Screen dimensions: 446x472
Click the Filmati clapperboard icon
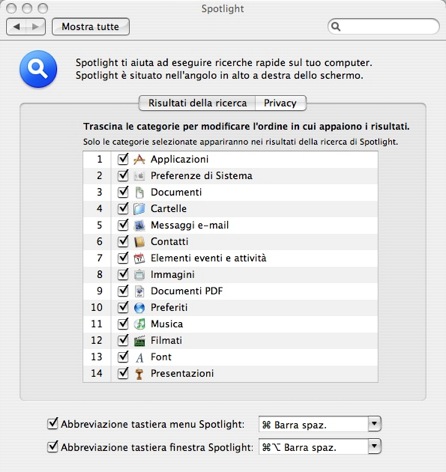(139, 341)
